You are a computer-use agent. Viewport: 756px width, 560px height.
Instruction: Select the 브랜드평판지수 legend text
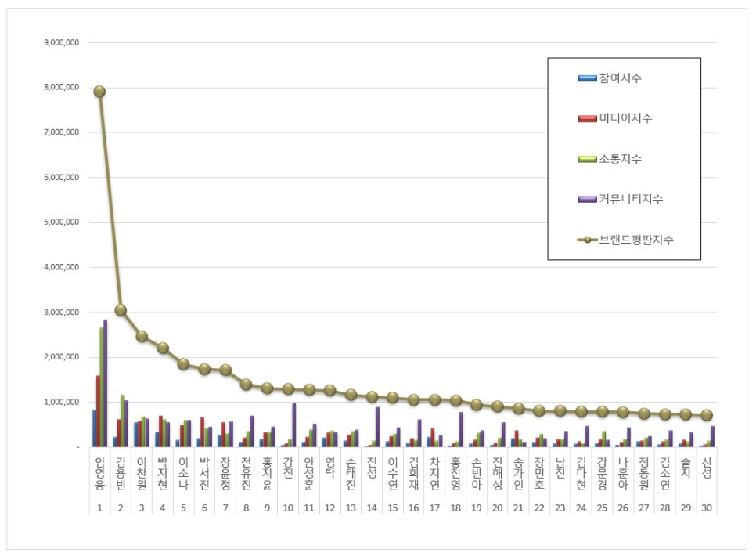(637, 240)
